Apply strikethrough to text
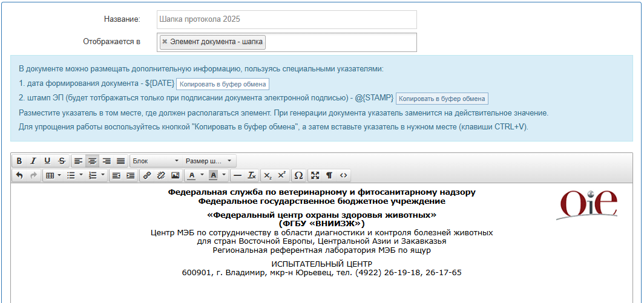The image size is (644, 303). point(61,161)
